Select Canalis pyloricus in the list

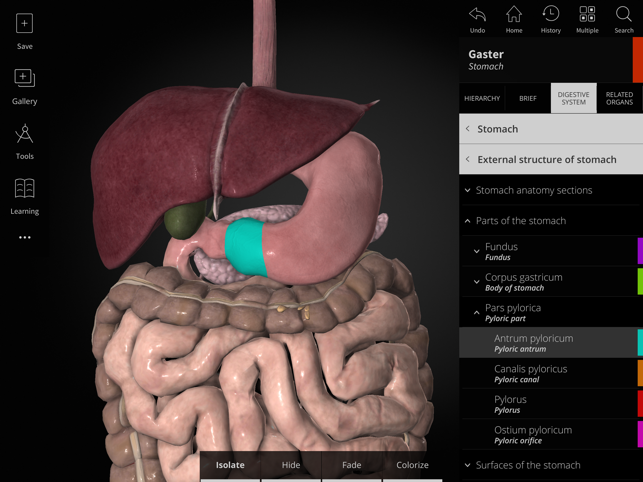point(530,373)
